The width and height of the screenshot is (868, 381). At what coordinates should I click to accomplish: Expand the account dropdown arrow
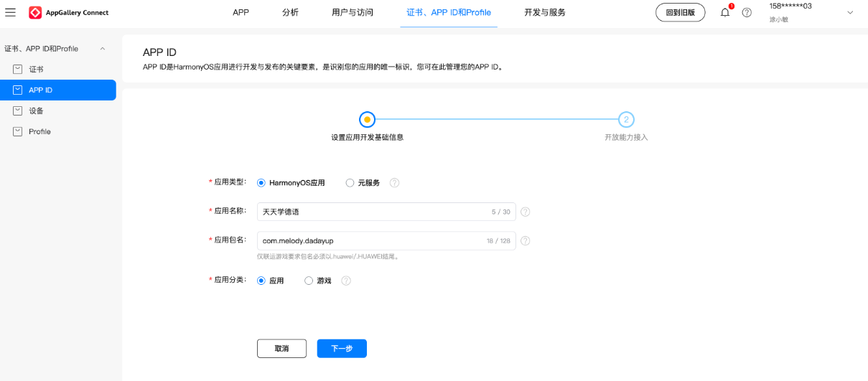click(850, 13)
